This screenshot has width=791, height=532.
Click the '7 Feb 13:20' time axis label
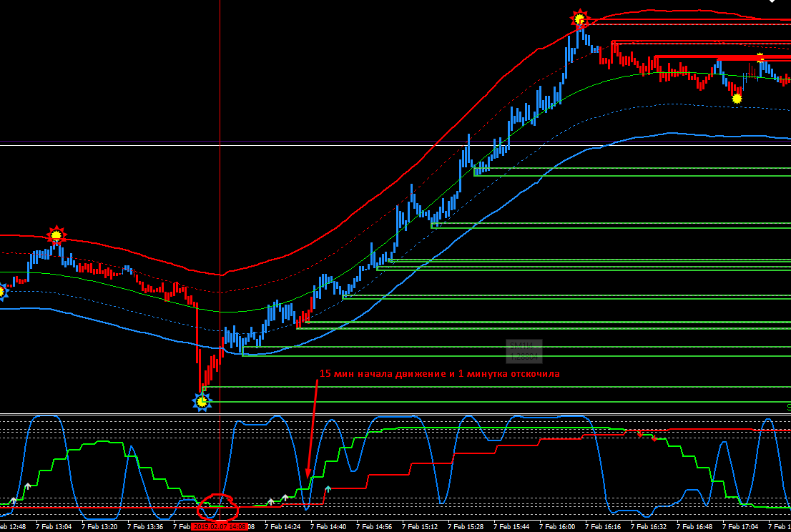pos(99,526)
